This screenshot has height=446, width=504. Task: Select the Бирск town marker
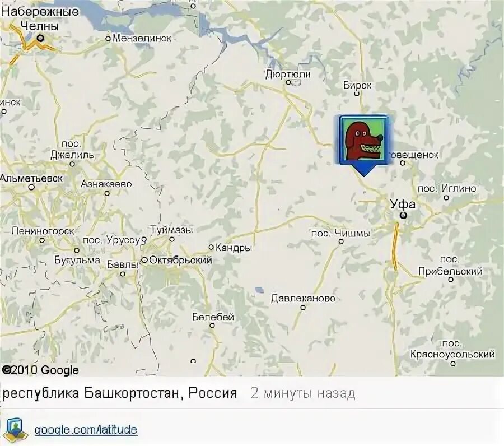(357, 94)
